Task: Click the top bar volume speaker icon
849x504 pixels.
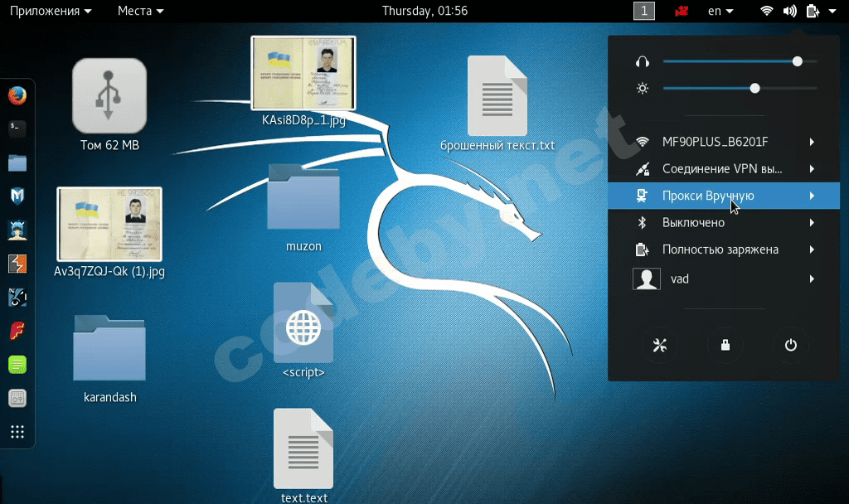Action: click(789, 11)
